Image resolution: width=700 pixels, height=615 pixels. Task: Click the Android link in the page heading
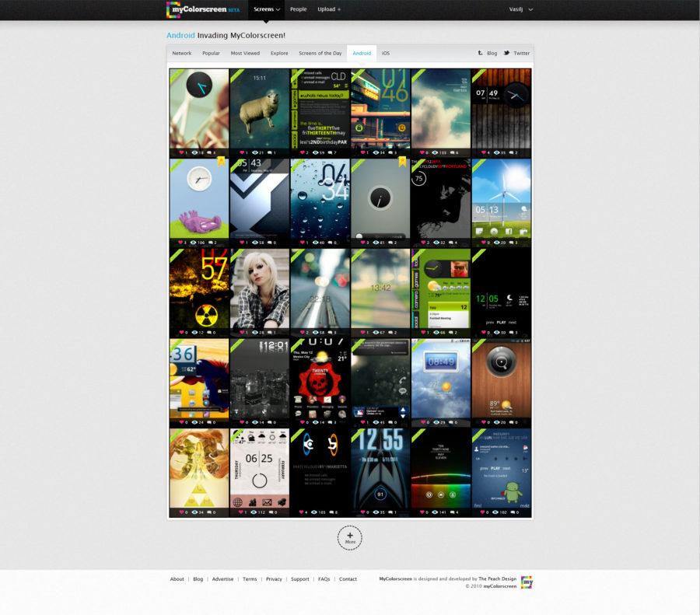tap(180, 35)
